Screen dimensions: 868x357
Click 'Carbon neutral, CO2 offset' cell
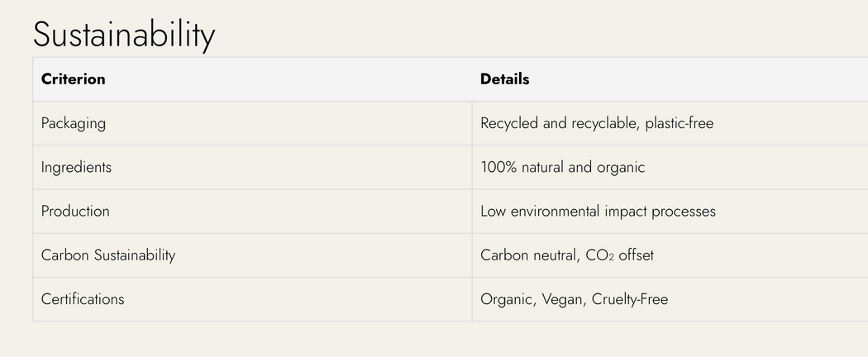click(566, 255)
